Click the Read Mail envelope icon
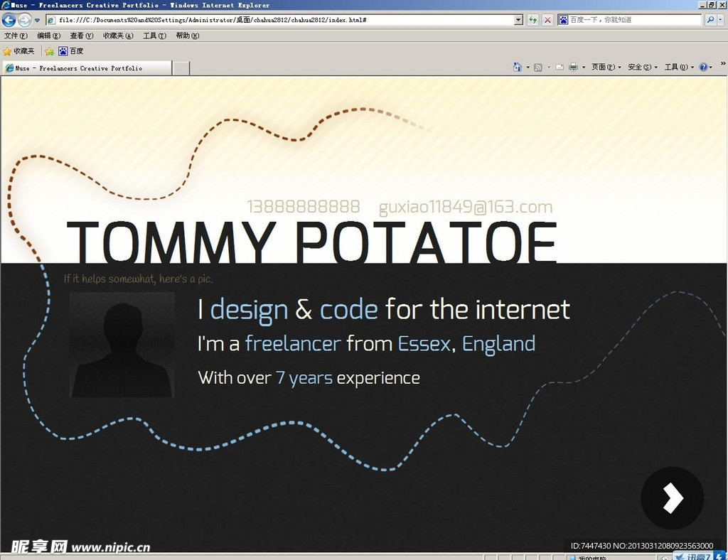 click(x=560, y=68)
